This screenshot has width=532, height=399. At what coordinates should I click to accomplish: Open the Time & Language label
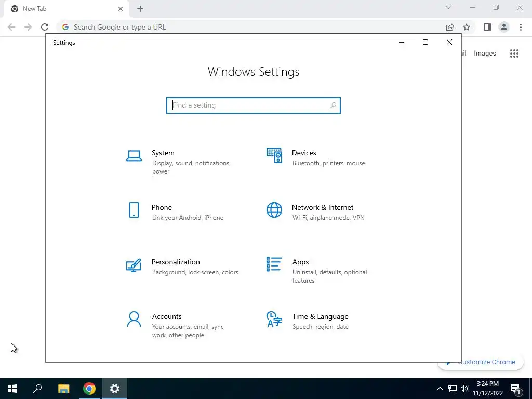(320, 316)
